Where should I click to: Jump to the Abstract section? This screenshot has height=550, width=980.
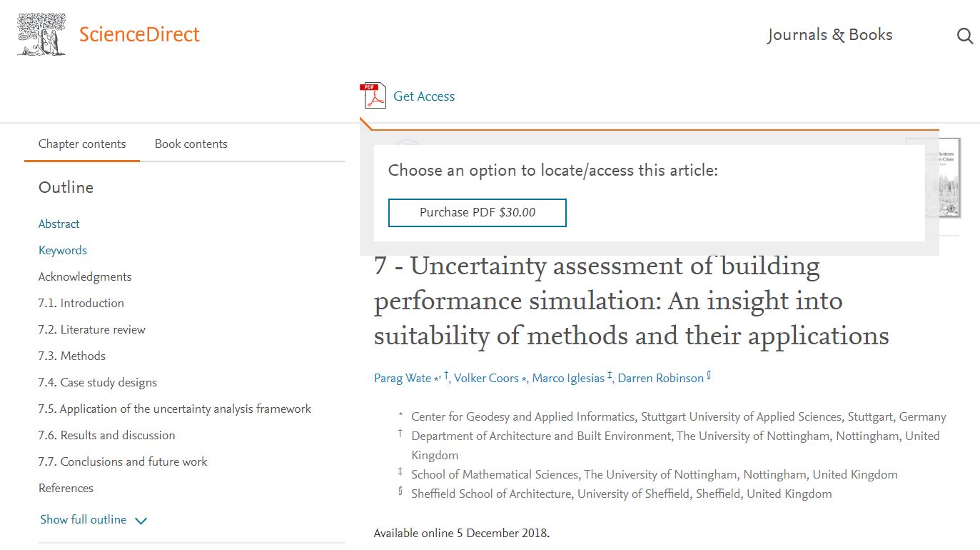pyautogui.click(x=59, y=224)
